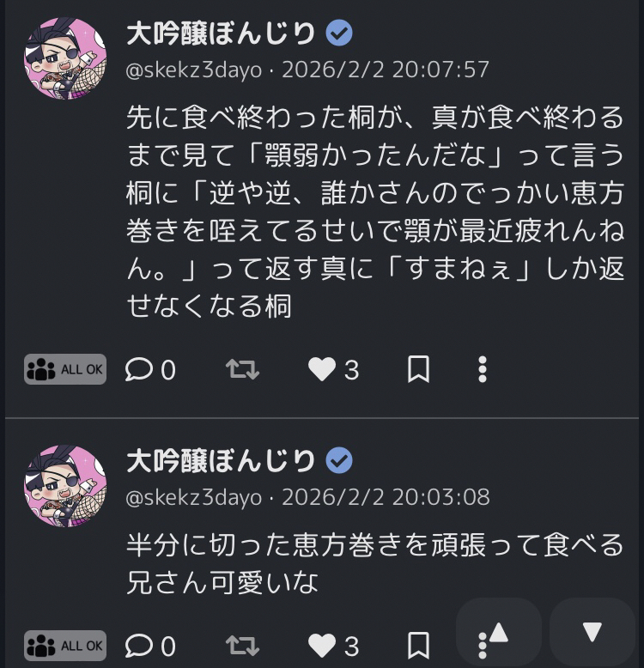Click ALL OK badge on first post
The width and height of the screenshot is (644, 668).
pos(65,369)
